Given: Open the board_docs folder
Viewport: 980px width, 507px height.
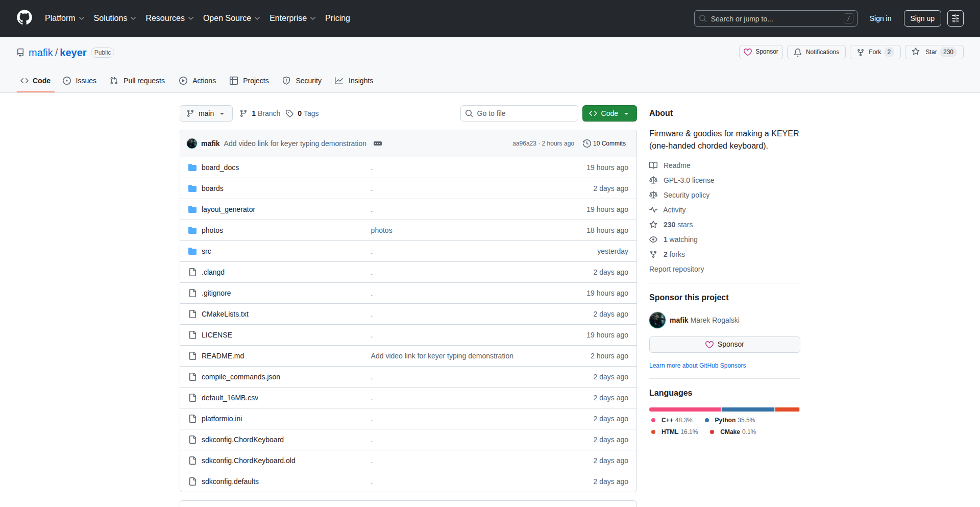Looking at the screenshot, I should 220,167.
